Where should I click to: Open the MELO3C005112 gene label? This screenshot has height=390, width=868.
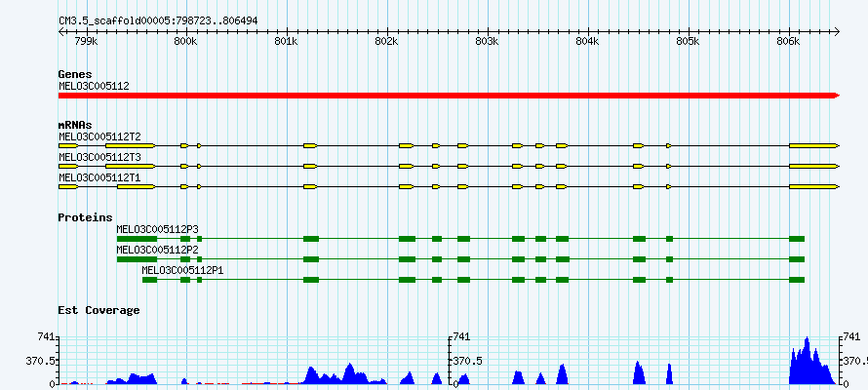click(x=94, y=86)
